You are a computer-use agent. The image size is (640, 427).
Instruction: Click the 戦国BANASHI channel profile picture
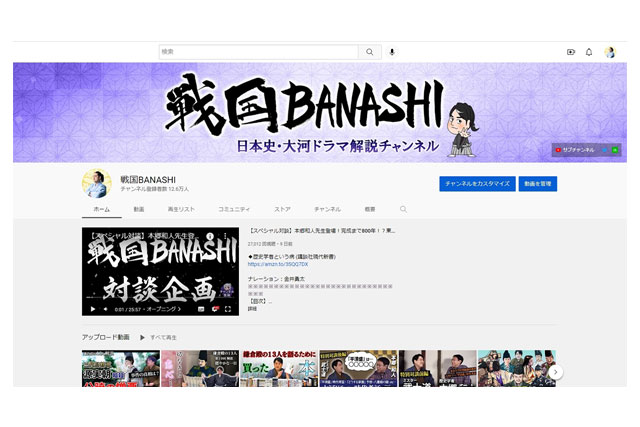coord(97,184)
